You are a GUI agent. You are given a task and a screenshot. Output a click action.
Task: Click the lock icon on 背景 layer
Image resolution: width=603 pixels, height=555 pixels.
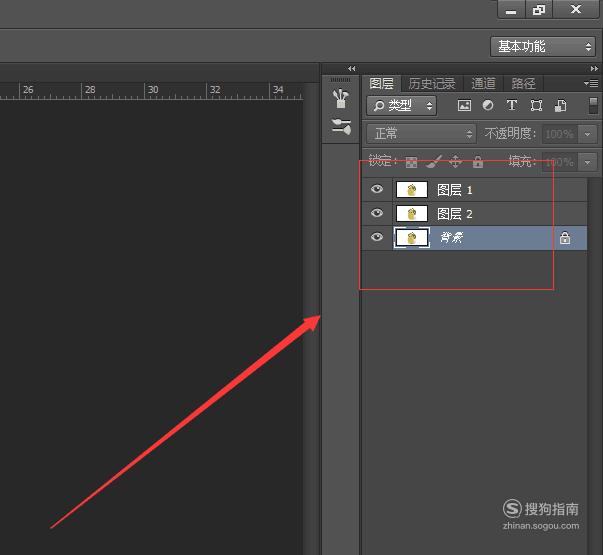565,238
